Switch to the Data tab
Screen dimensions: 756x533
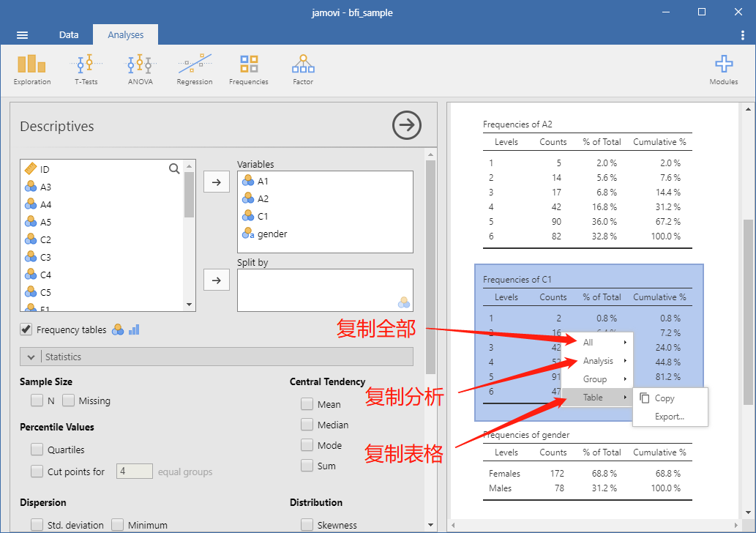pos(69,34)
